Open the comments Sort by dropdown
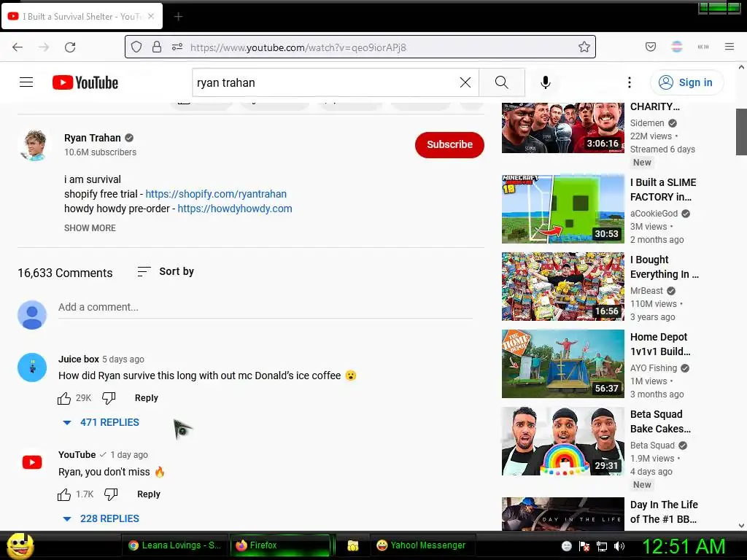 tap(166, 271)
